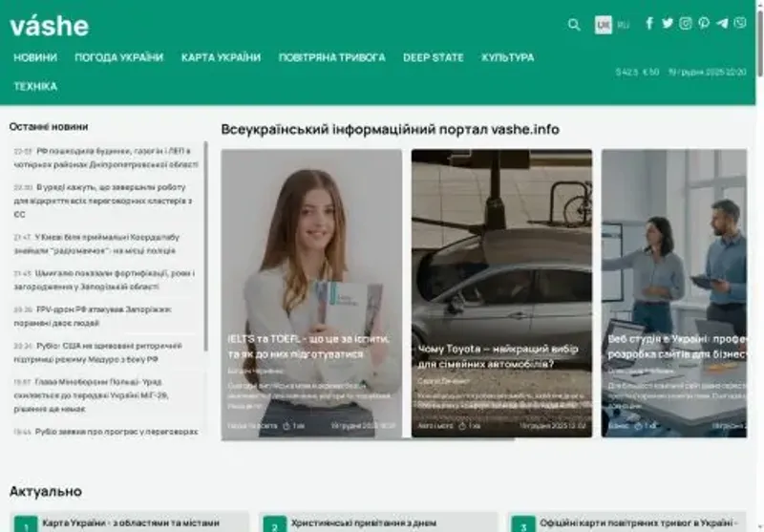Open news about Дніпропетровська область damage

tap(106, 158)
